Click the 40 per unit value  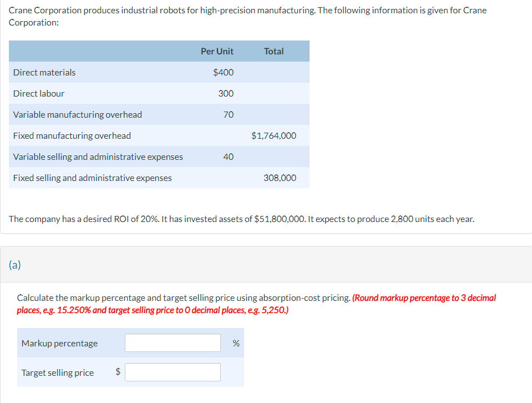tap(229, 157)
